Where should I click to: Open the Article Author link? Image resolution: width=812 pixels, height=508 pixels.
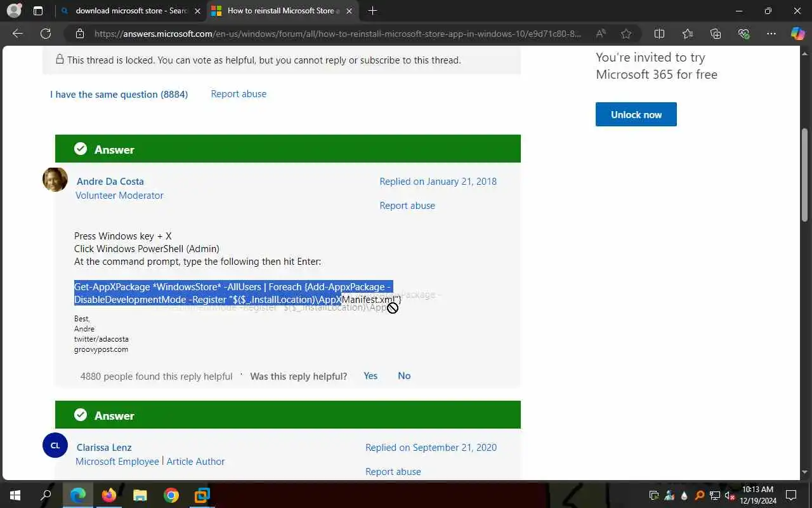click(195, 461)
